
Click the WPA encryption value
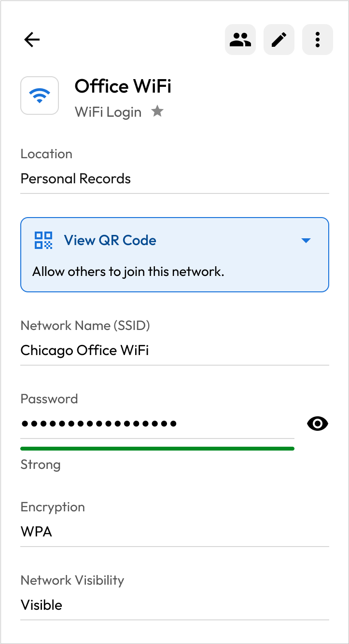pos(36,532)
